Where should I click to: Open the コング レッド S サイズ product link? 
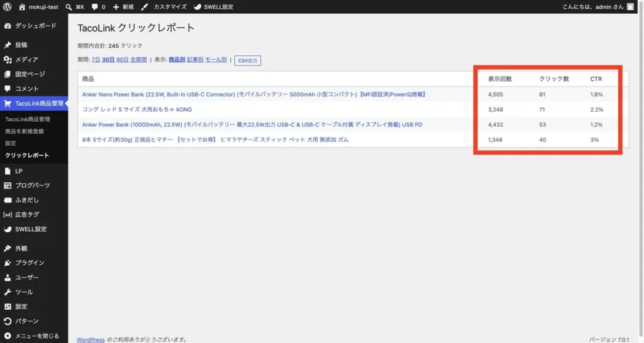136,109
